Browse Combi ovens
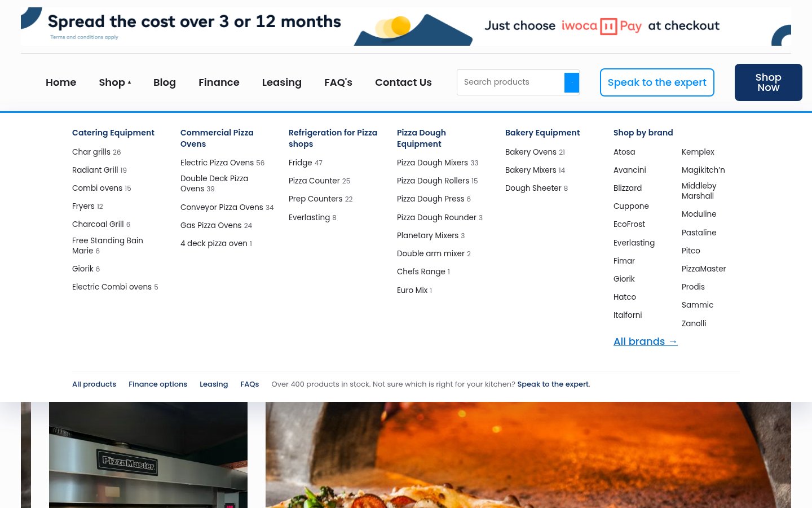This screenshot has height=508, width=812. pyautogui.click(x=101, y=188)
